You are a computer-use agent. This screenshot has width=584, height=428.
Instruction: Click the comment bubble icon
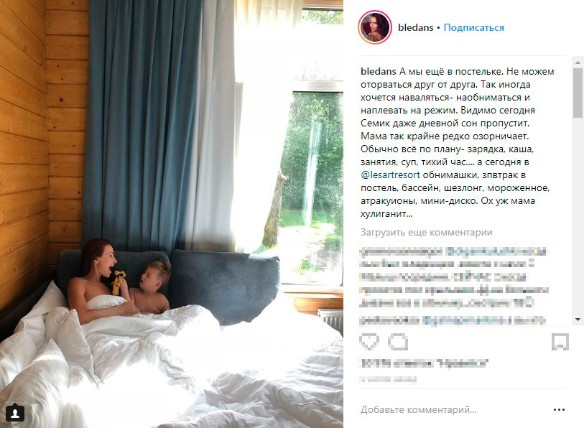tap(398, 342)
